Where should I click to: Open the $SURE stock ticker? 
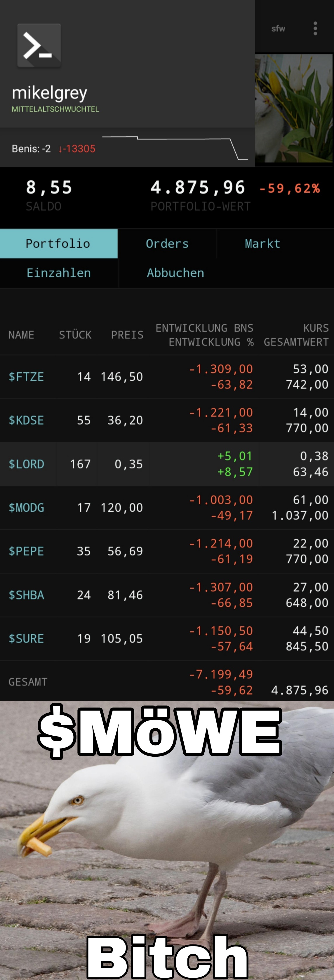(x=26, y=638)
